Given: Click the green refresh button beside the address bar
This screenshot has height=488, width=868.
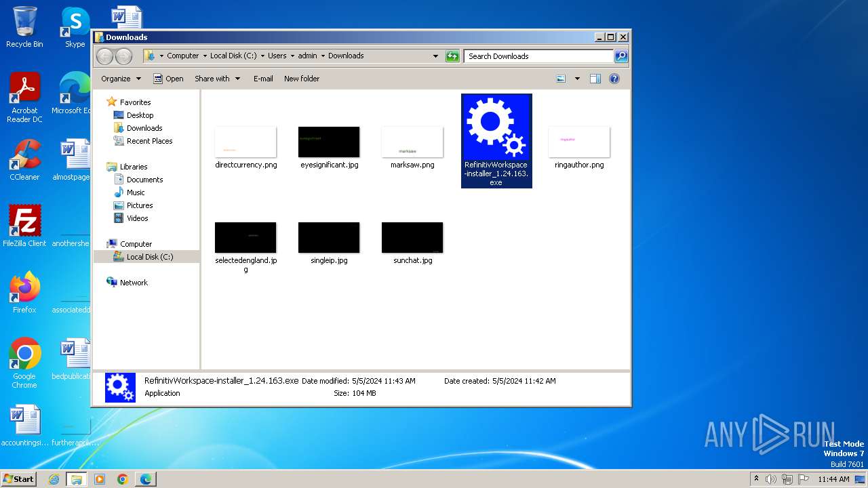Looking at the screenshot, I should click(452, 56).
